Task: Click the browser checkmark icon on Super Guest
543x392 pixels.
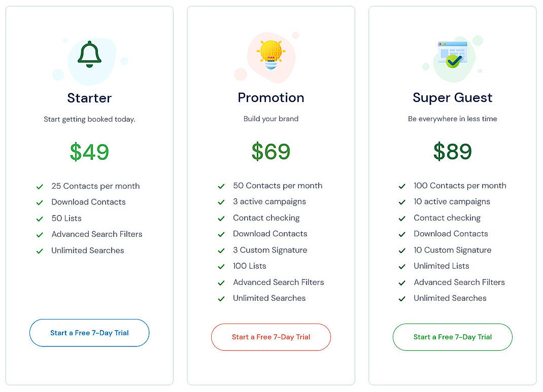Action: (x=452, y=54)
